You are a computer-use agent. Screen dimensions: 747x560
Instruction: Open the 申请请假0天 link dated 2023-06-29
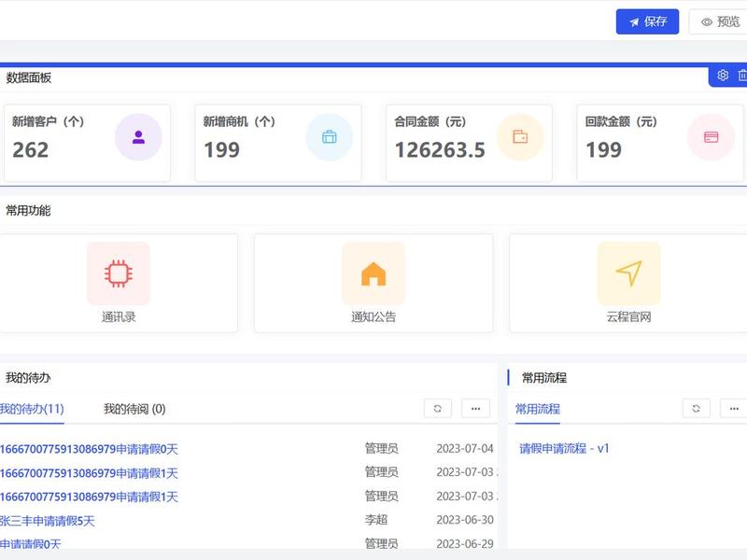[31, 544]
